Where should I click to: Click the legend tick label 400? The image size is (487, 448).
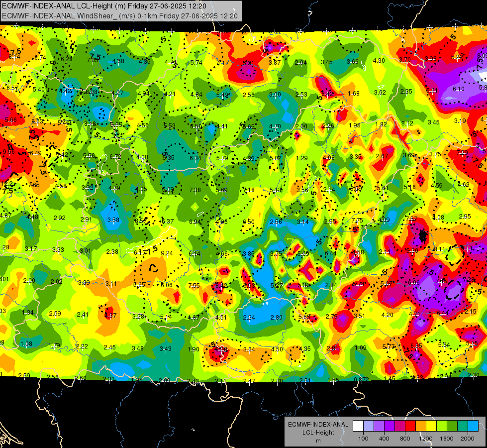pos(384,439)
